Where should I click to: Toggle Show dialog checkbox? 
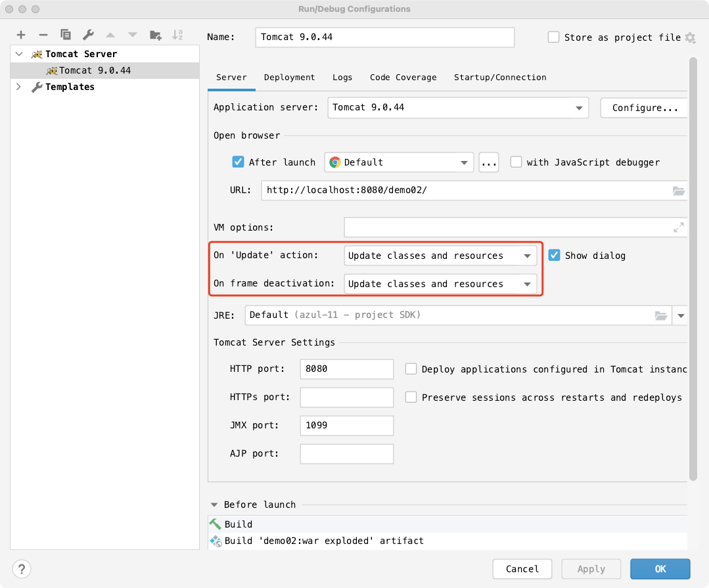coord(555,255)
